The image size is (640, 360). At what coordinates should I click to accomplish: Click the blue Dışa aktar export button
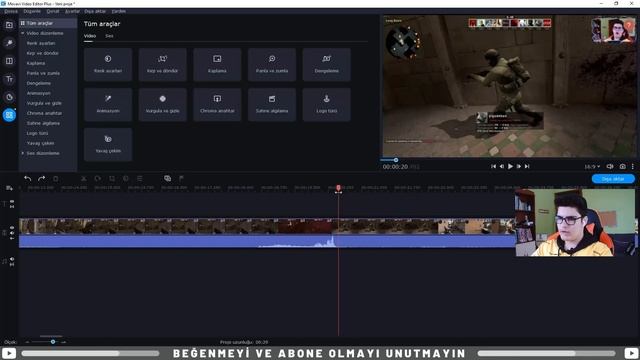point(613,179)
